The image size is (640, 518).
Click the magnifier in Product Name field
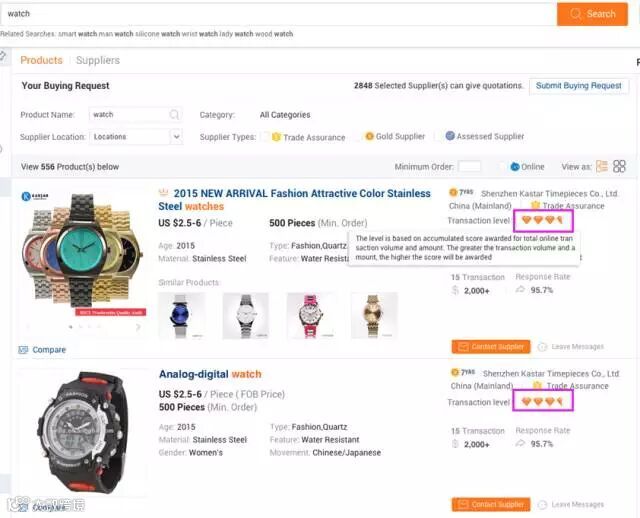174,115
